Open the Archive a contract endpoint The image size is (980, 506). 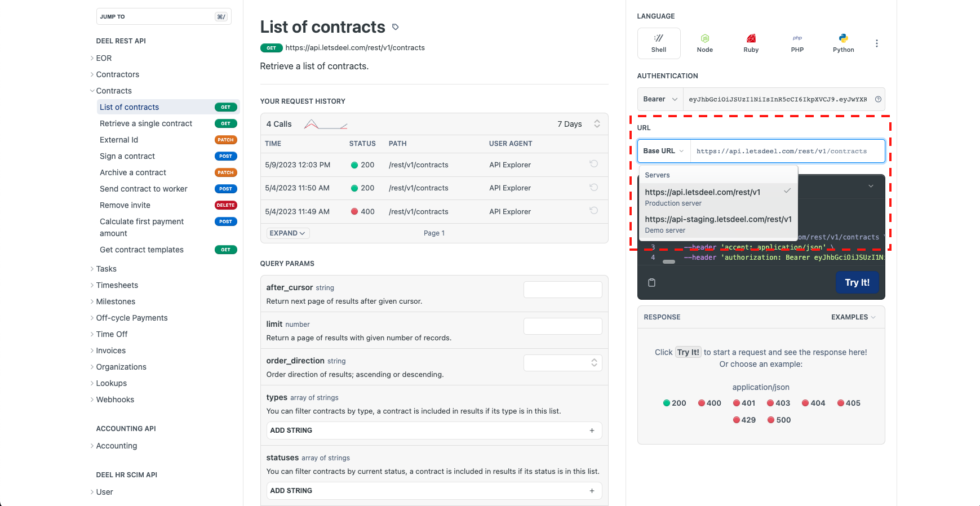[x=168, y=172]
